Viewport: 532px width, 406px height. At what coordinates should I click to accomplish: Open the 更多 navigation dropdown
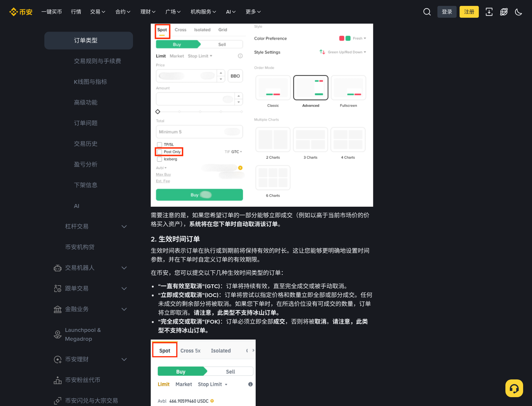(x=253, y=12)
